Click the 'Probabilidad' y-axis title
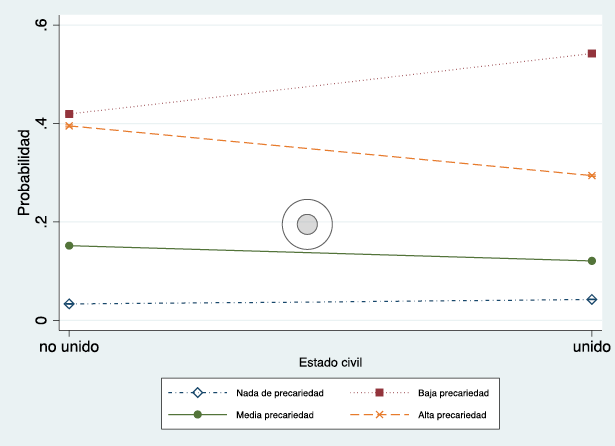615x446 pixels. pyautogui.click(x=25, y=172)
